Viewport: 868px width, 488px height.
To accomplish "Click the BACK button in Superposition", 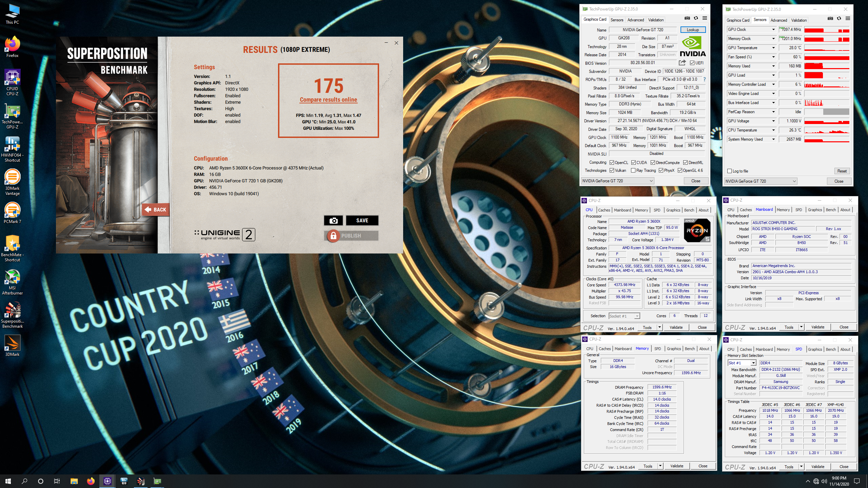I will [156, 210].
